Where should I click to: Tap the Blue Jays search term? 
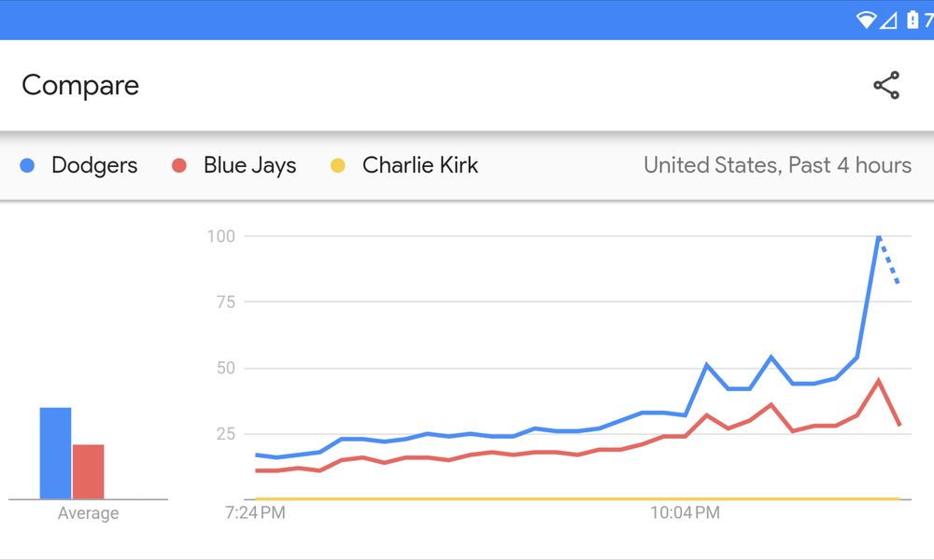(249, 166)
